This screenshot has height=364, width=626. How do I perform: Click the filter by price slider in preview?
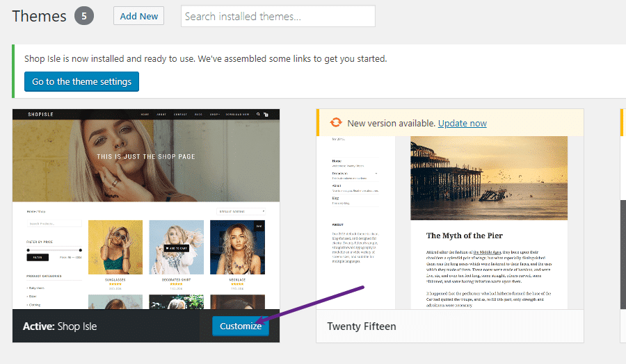click(x=54, y=249)
